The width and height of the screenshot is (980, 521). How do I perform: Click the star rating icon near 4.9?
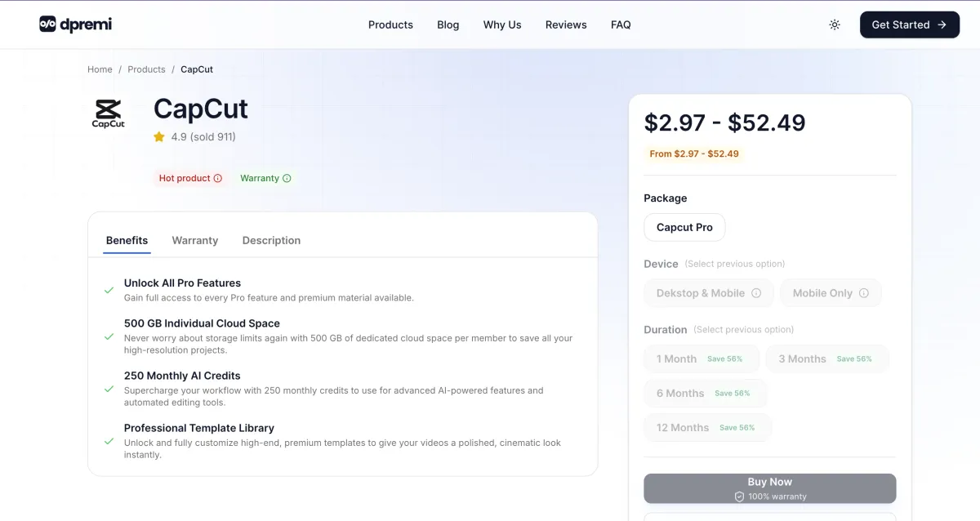coord(158,136)
